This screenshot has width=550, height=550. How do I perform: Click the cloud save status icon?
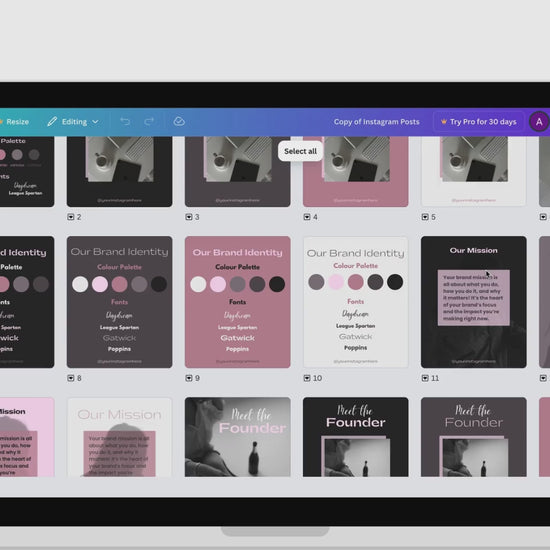(x=179, y=122)
